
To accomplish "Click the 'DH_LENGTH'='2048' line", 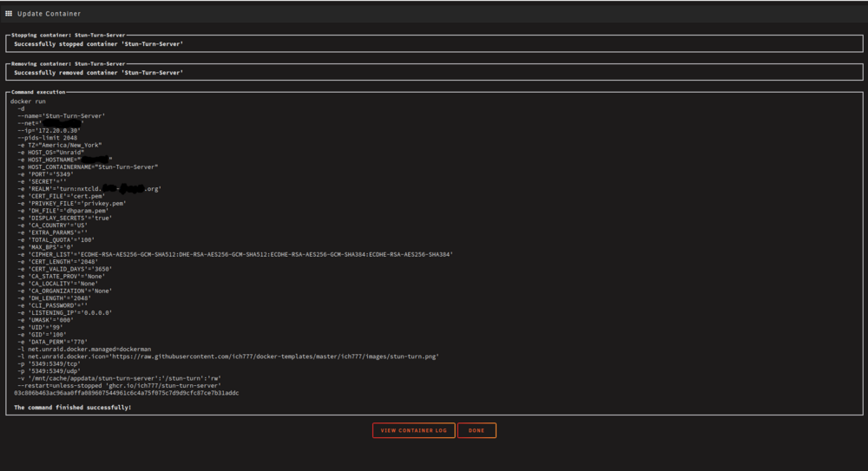I will coord(54,298).
